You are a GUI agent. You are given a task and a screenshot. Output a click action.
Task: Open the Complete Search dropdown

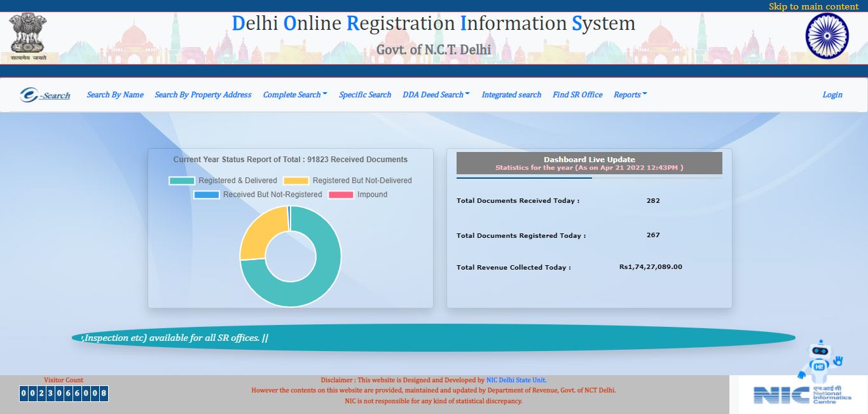click(x=294, y=94)
